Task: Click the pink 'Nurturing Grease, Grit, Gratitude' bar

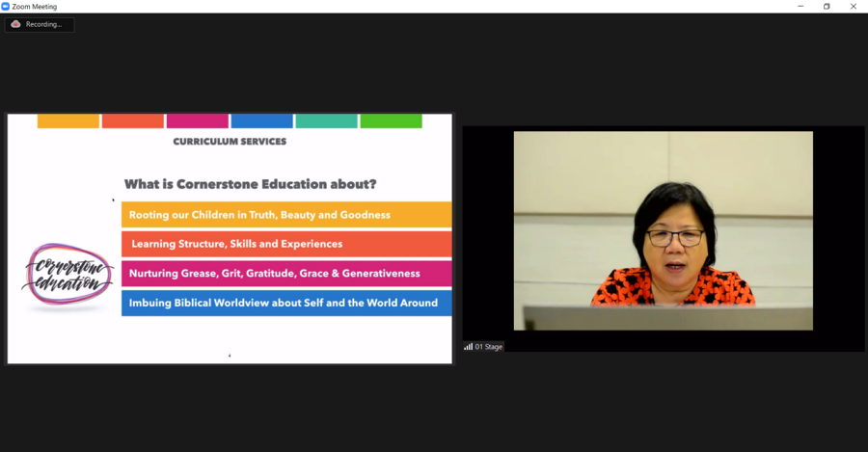Action: coord(286,274)
